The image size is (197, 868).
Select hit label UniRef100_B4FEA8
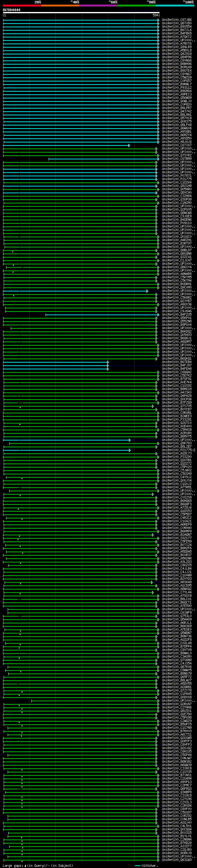(177, 369)
